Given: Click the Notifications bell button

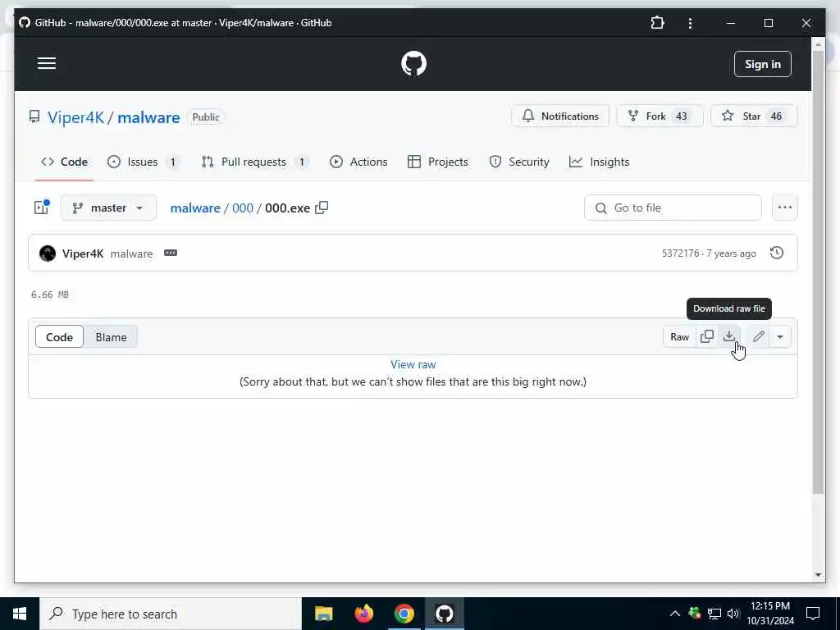Looking at the screenshot, I should pos(559,116).
